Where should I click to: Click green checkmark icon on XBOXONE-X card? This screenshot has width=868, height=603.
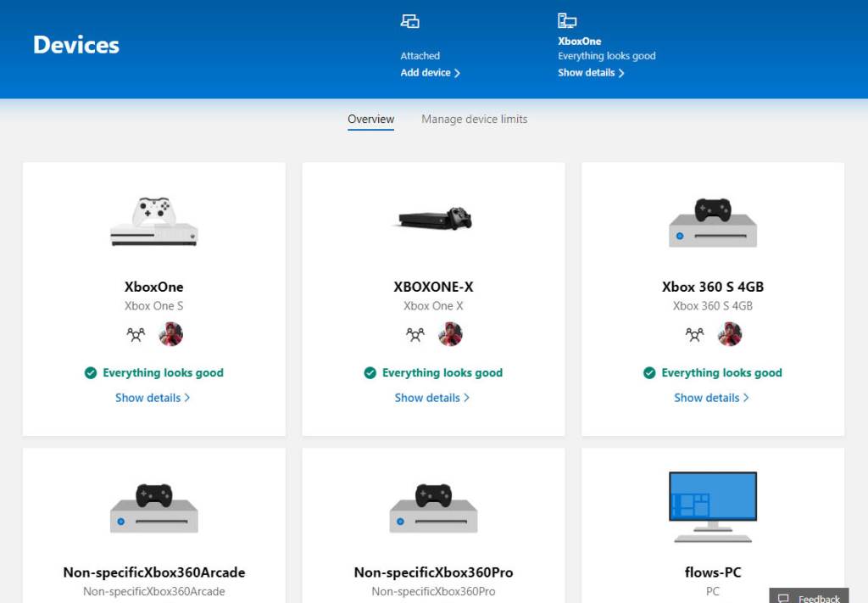point(370,372)
